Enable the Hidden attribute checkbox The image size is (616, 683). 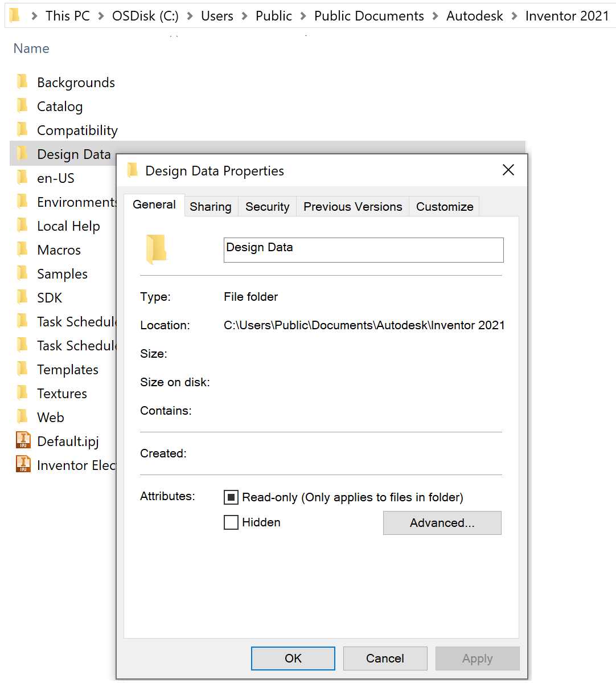(231, 522)
